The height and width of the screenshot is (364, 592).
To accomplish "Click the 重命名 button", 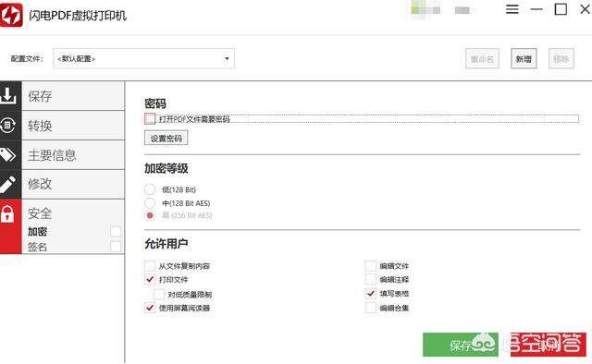I will click(x=482, y=59).
